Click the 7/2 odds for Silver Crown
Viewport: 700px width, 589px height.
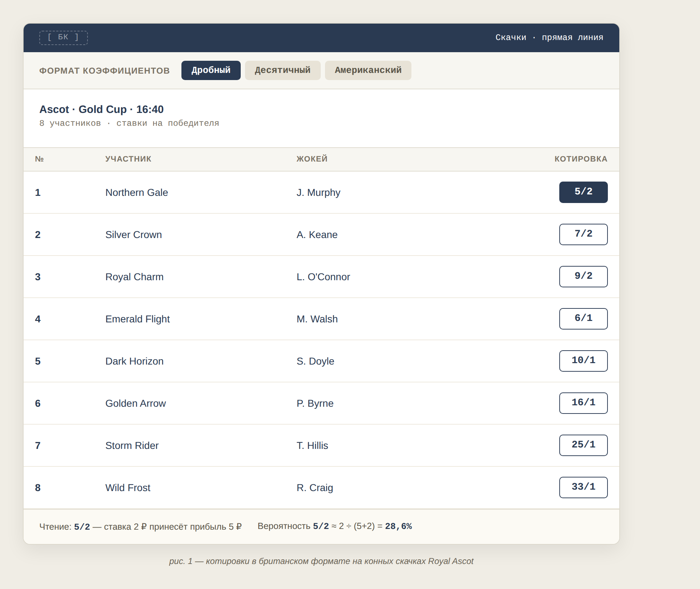point(583,234)
